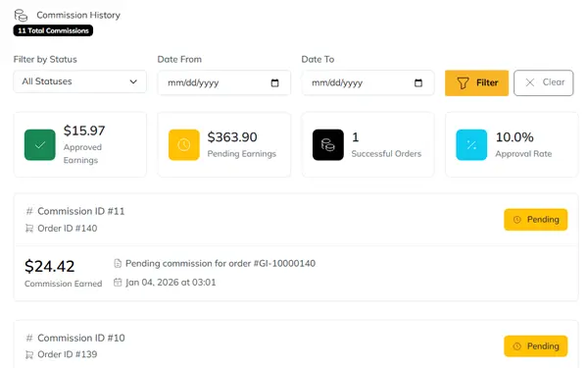The height and width of the screenshot is (368, 588).
Task: Click the yellow Pending Earnings clock icon
Action: click(184, 145)
